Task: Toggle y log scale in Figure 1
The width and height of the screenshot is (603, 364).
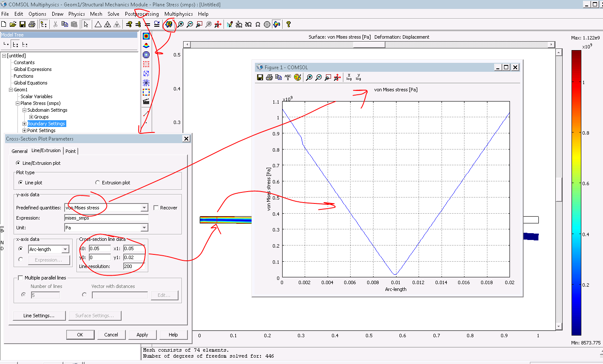Action: click(x=358, y=77)
